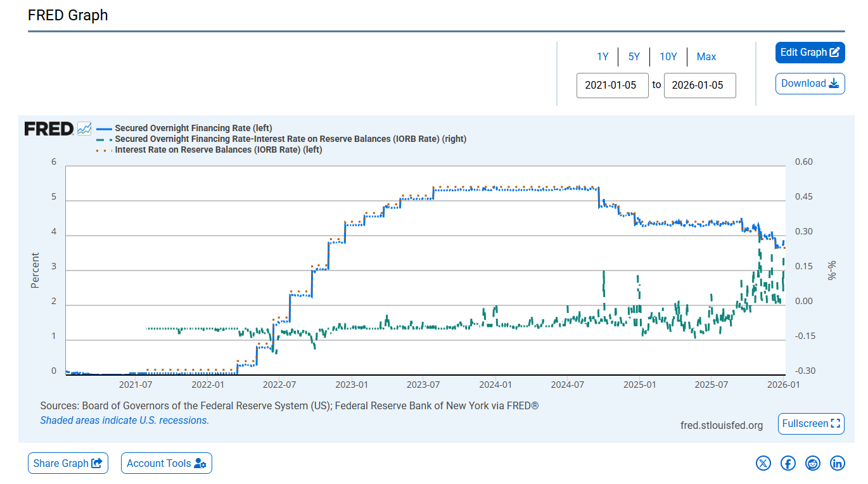Click the 'to' text between date fields
This screenshot has width=868, height=484.
coord(656,85)
